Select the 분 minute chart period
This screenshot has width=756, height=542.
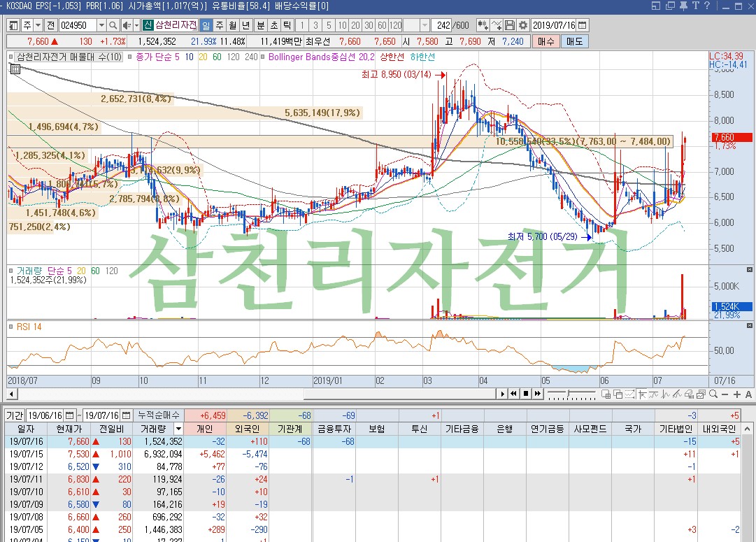[260, 25]
